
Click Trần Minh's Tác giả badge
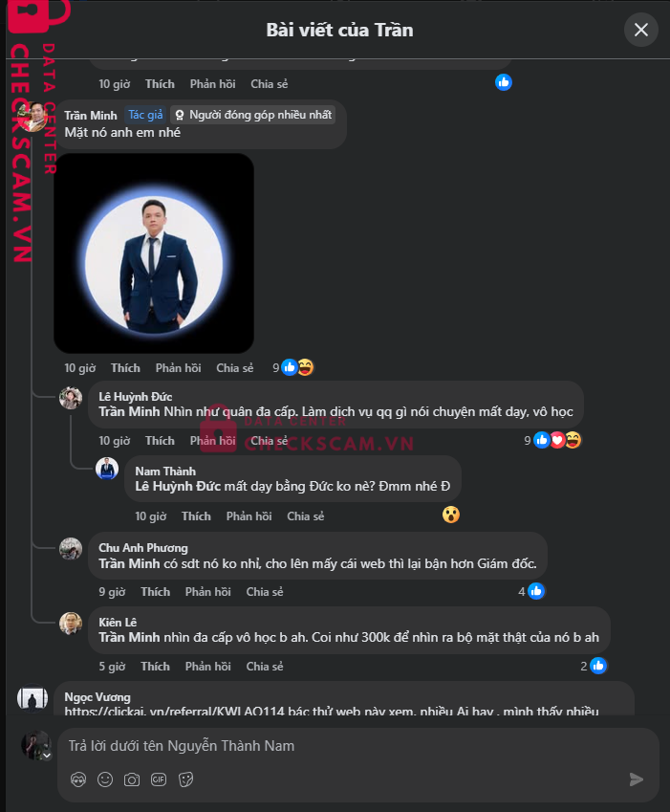(145, 115)
